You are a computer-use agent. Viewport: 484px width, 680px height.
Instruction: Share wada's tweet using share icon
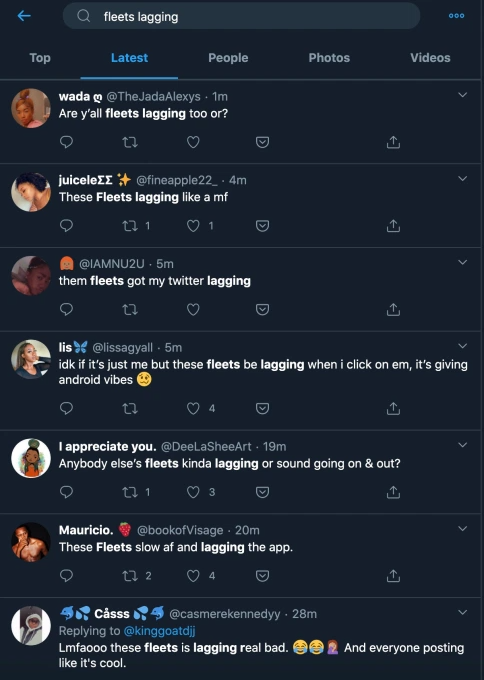coord(393,142)
